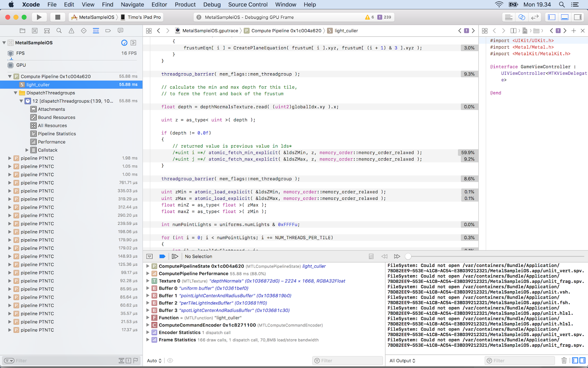The height and width of the screenshot is (368, 588).
Task: Show the standard editor layout
Action: [x=509, y=17]
